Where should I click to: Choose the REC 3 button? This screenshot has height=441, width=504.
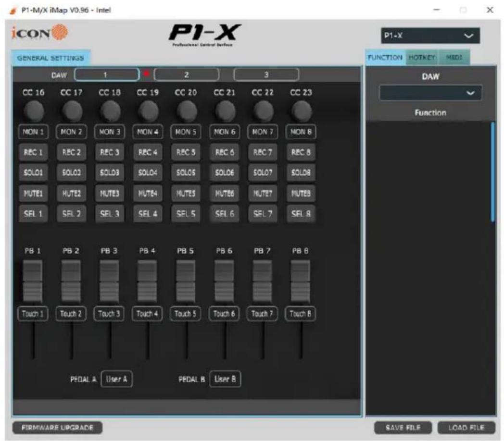[x=110, y=152]
